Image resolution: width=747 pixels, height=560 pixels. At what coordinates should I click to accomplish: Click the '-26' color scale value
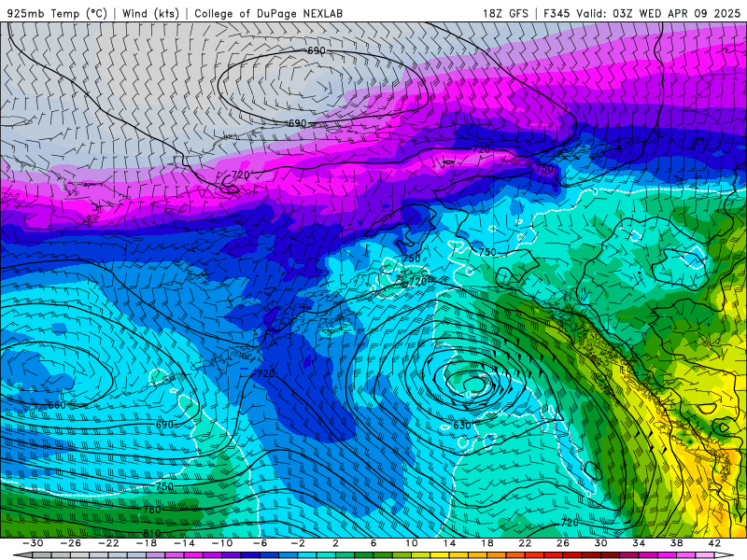click(71, 543)
